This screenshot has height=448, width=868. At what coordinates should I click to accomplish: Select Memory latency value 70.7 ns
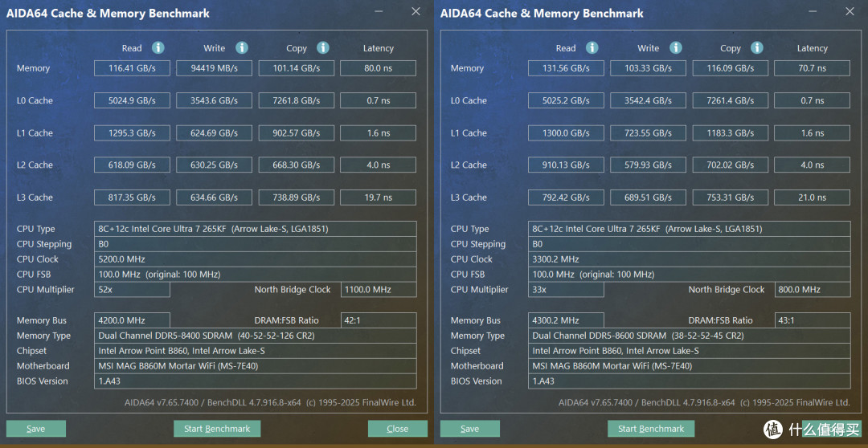point(812,68)
